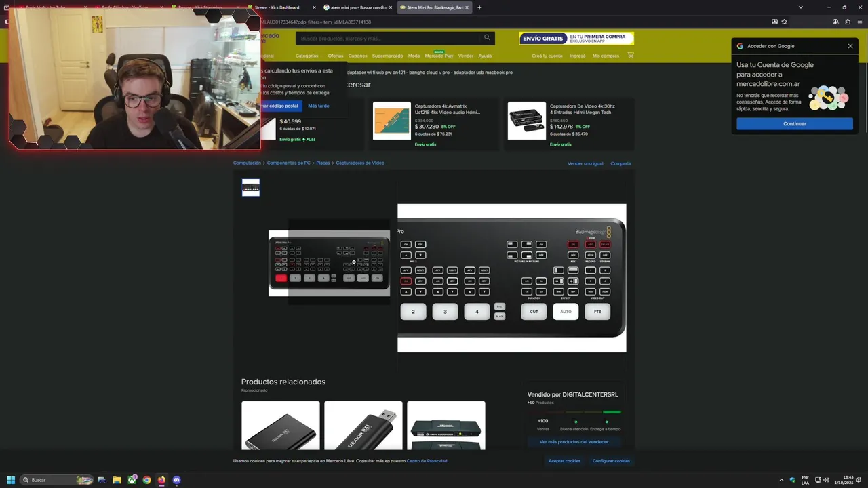
Task: Open Moda menu item
Action: pyautogui.click(x=414, y=56)
